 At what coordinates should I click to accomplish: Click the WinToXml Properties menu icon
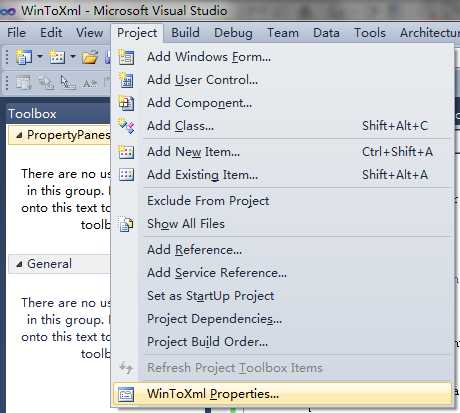click(126, 394)
